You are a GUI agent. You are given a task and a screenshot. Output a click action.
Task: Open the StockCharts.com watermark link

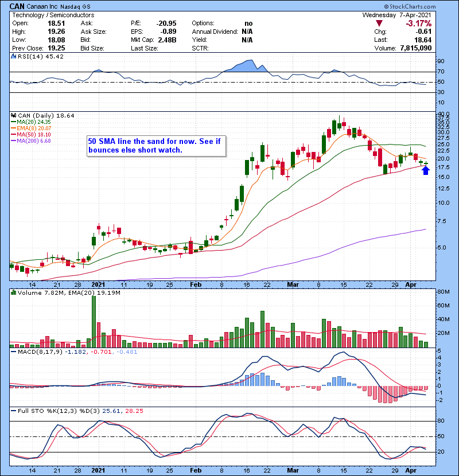pyautogui.click(x=412, y=6)
